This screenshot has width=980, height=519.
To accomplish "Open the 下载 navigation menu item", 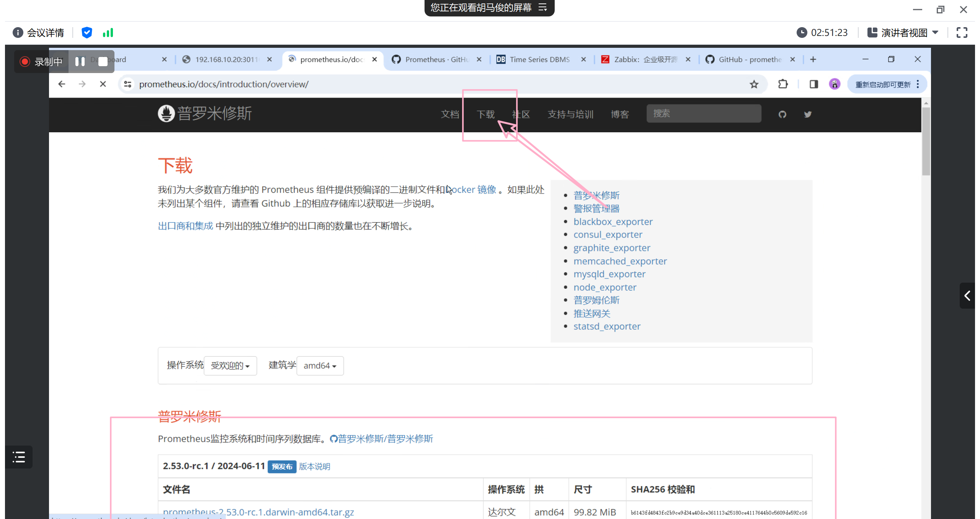I will point(485,114).
